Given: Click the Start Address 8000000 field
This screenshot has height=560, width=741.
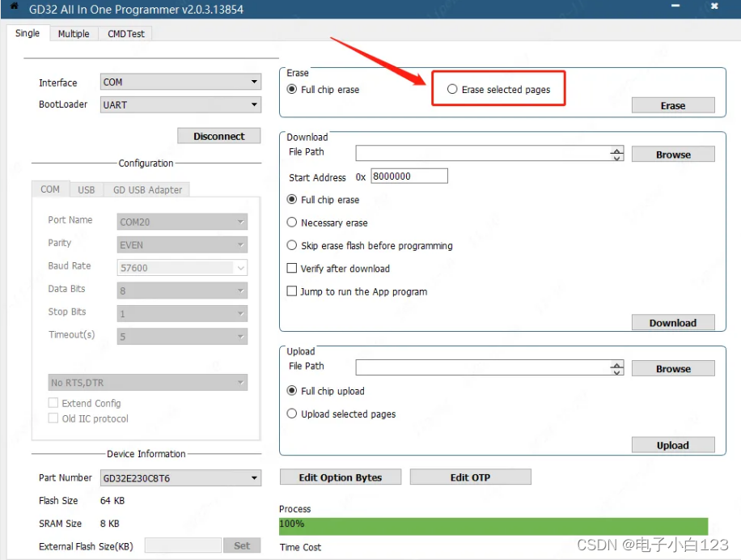Looking at the screenshot, I should click(409, 176).
